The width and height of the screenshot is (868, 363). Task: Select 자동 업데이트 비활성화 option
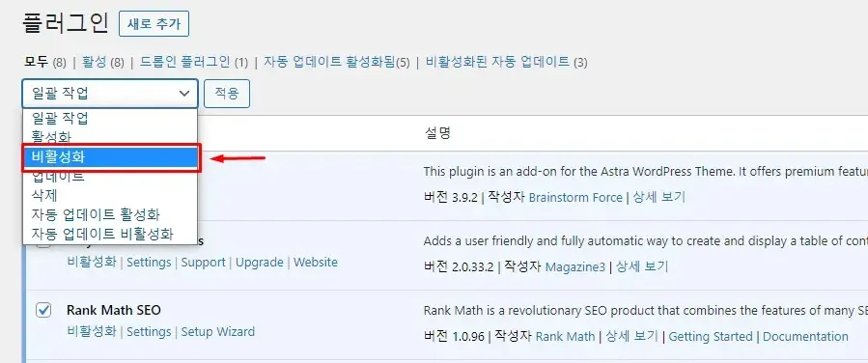[x=111, y=234]
